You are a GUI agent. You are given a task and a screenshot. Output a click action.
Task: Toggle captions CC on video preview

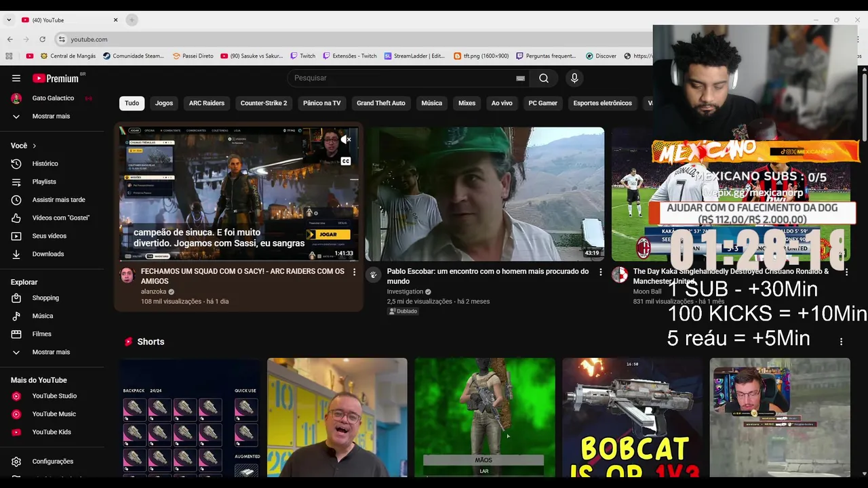346,161
